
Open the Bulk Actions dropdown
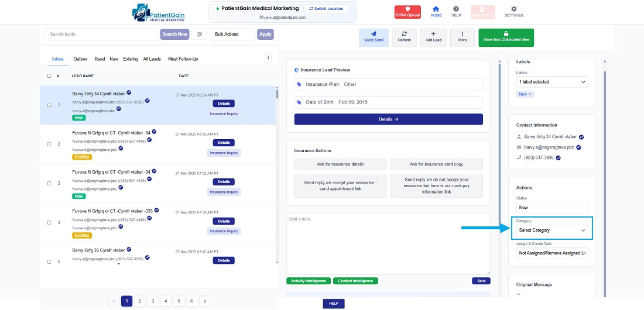(232, 34)
